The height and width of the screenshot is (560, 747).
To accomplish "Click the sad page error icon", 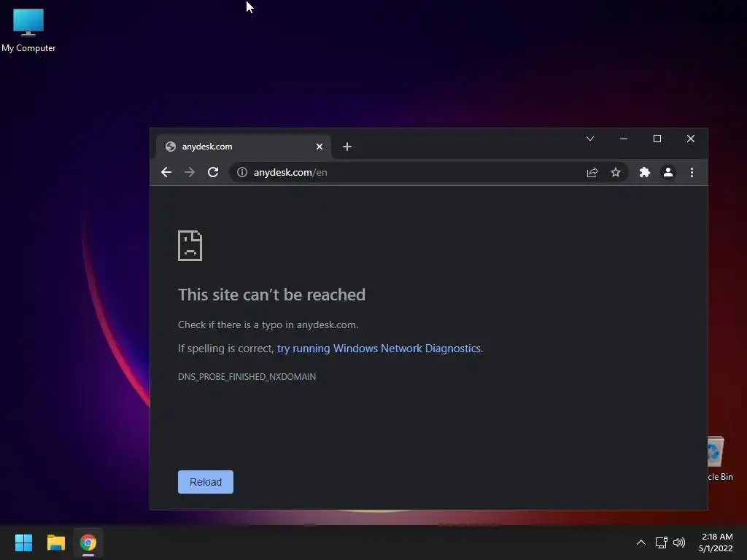I will [190, 246].
